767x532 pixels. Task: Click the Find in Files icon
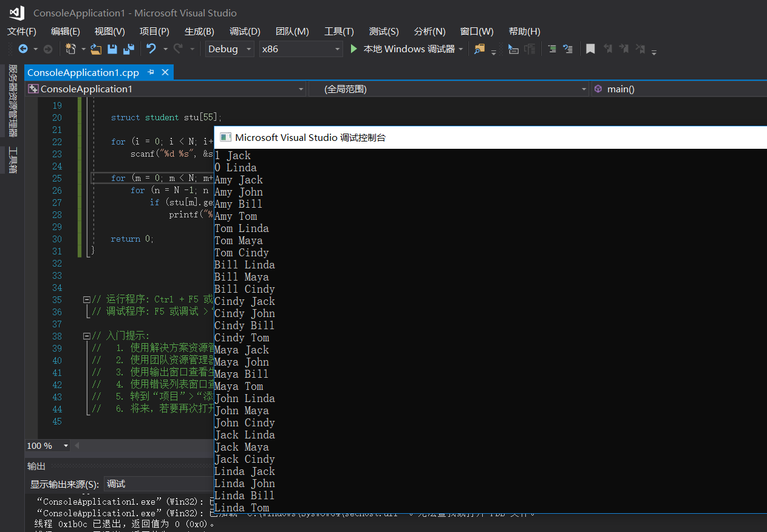coord(480,49)
